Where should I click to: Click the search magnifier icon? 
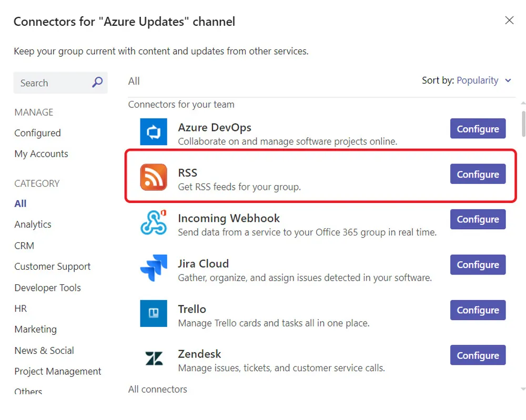[x=97, y=82]
